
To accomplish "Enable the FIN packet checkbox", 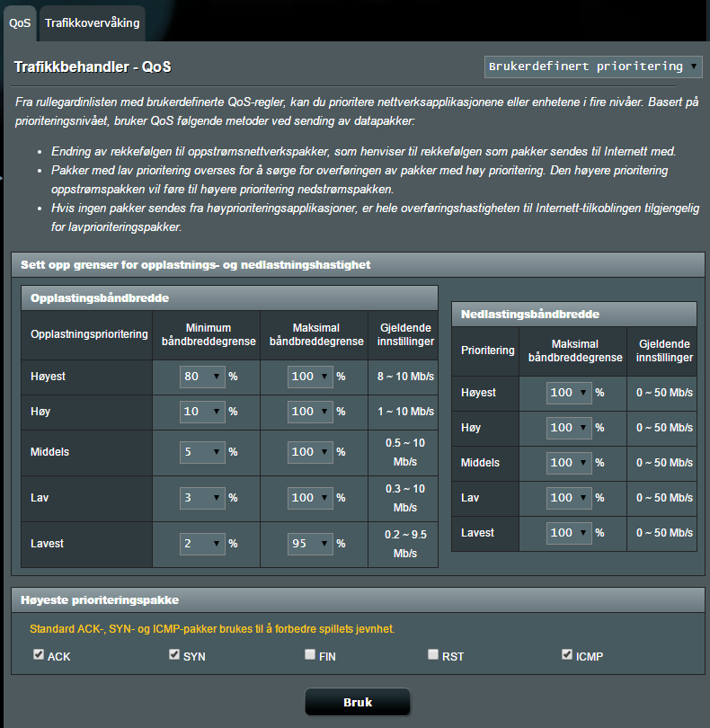I will tap(310, 654).
